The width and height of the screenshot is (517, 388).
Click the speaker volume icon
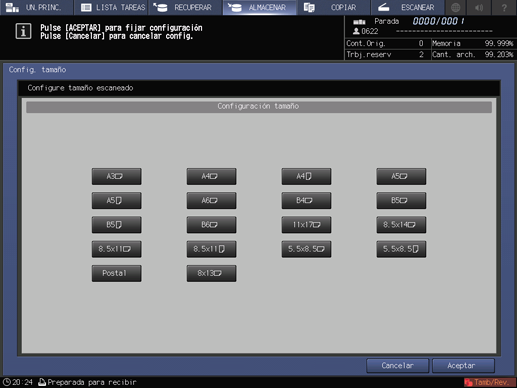(479, 7)
